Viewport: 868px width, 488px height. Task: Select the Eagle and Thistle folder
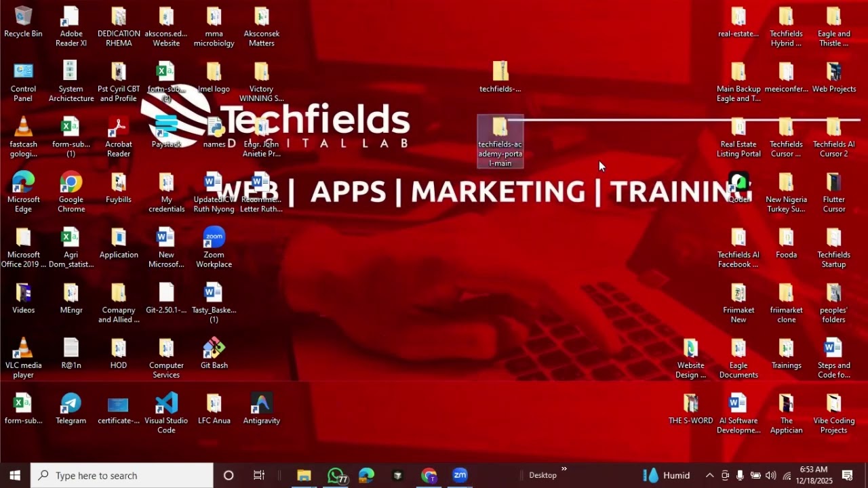(x=833, y=26)
